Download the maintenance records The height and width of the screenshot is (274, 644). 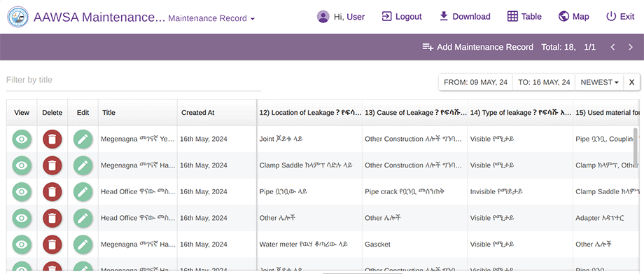(465, 16)
